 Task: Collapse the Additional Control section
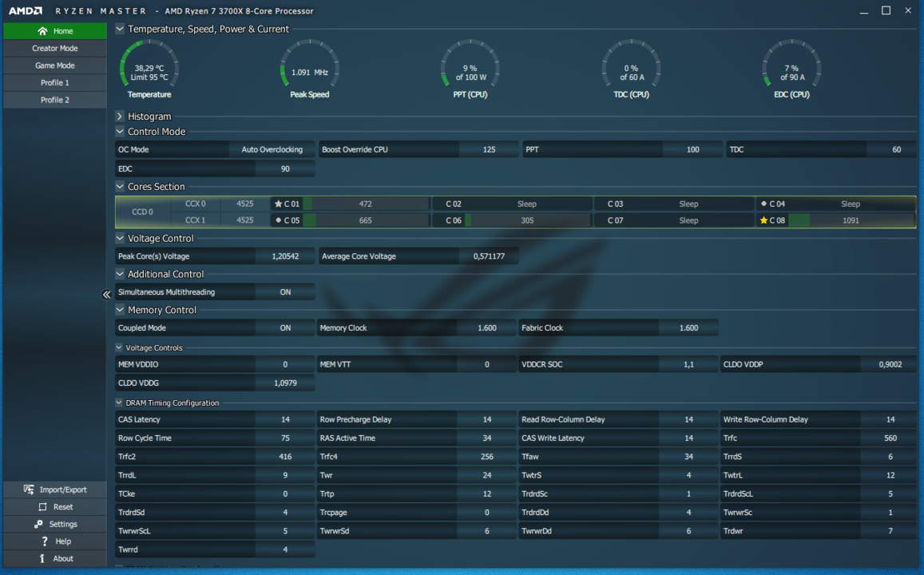[x=120, y=274]
